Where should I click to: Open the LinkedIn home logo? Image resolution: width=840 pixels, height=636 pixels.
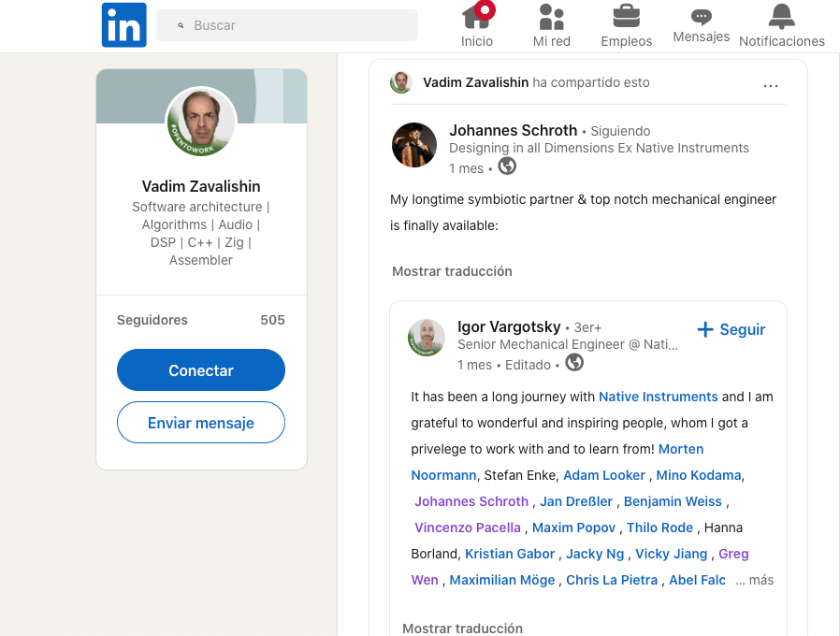pyautogui.click(x=123, y=24)
